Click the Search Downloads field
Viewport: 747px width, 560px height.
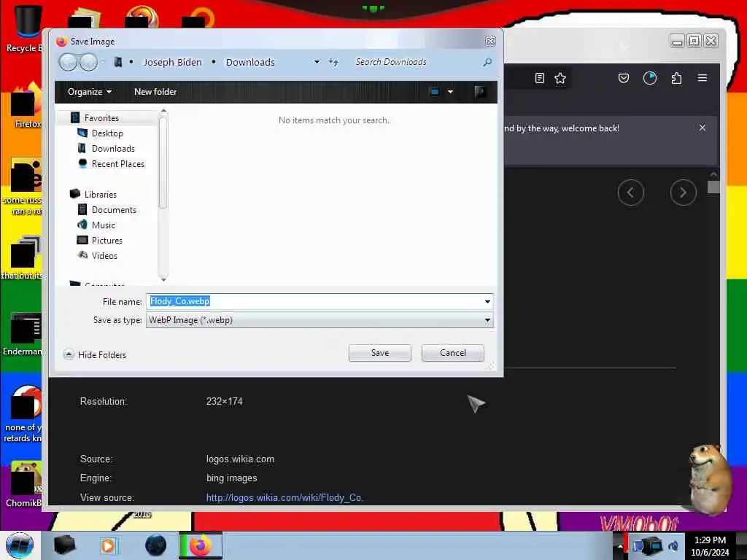pyautogui.click(x=415, y=63)
